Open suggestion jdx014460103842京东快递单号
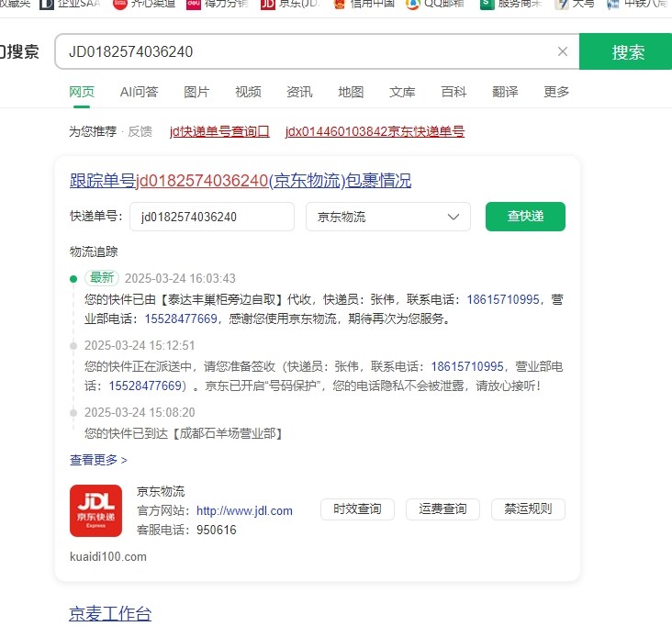Screen dimensions: 672x626 click(375, 131)
